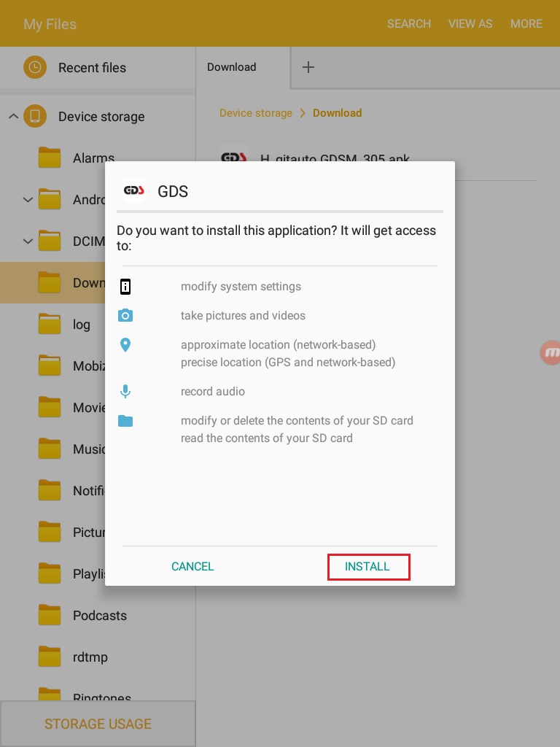Open the Notifications folder icon
Image resolution: width=560 pixels, height=747 pixels.
(x=50, y=490)
